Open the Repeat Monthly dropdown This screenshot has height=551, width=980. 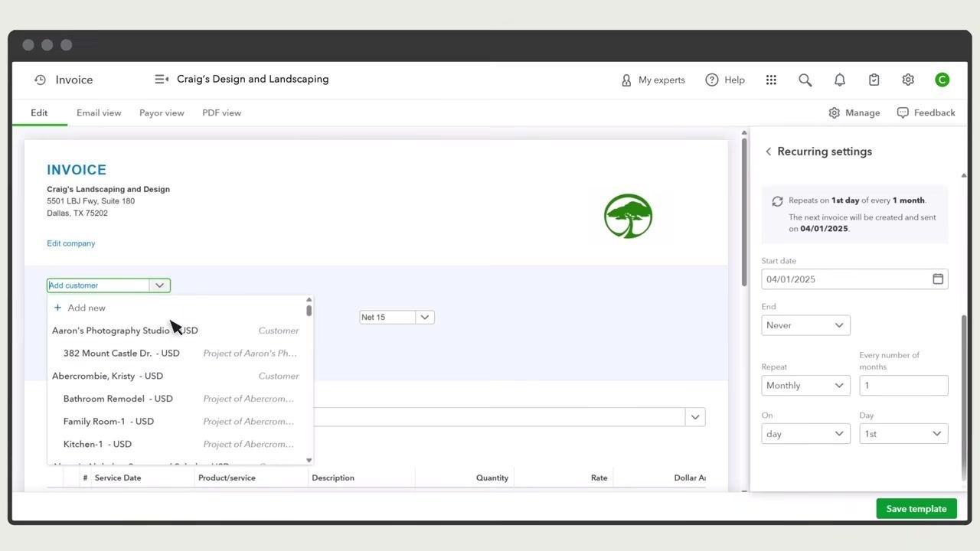point(805,386)
